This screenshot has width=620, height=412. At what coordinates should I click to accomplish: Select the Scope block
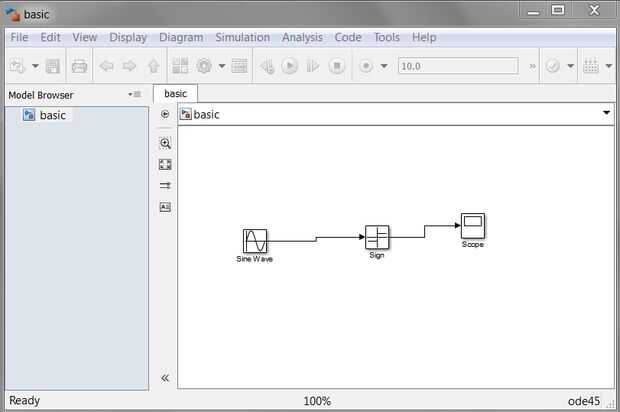tap(473, 226)
